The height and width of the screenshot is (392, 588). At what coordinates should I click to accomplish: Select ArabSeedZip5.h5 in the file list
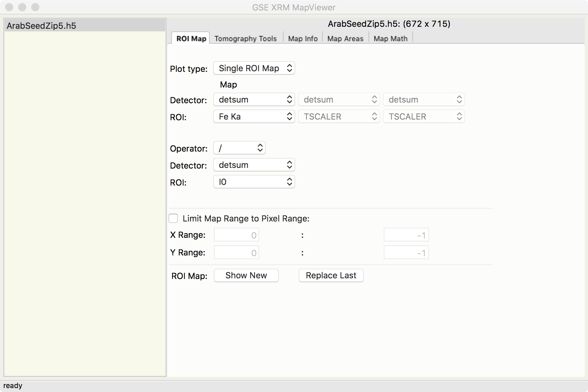point(41,26)
